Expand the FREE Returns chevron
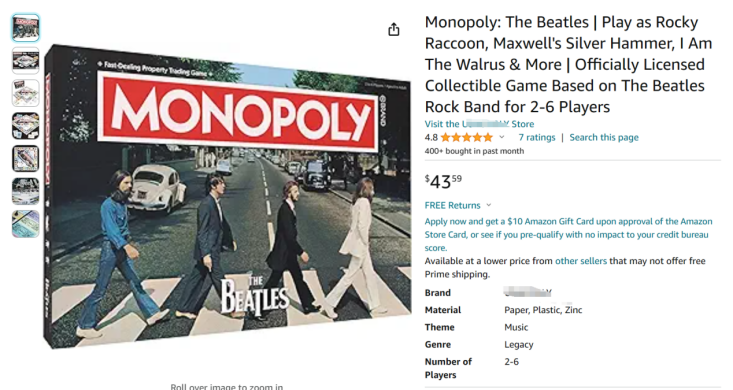The width and height of the screenshot is (733, 390). coord(489,205)
